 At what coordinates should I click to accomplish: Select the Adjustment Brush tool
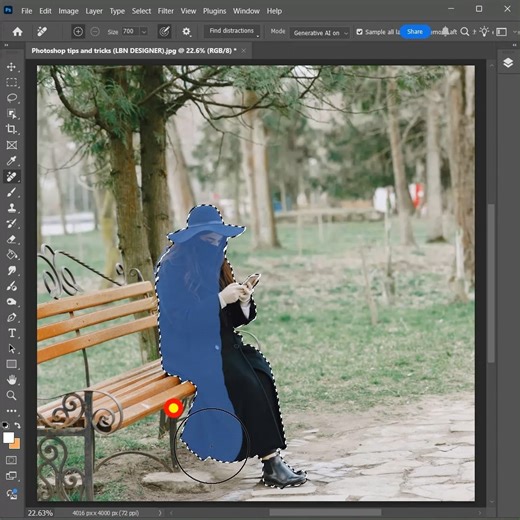tap(11, 286)
